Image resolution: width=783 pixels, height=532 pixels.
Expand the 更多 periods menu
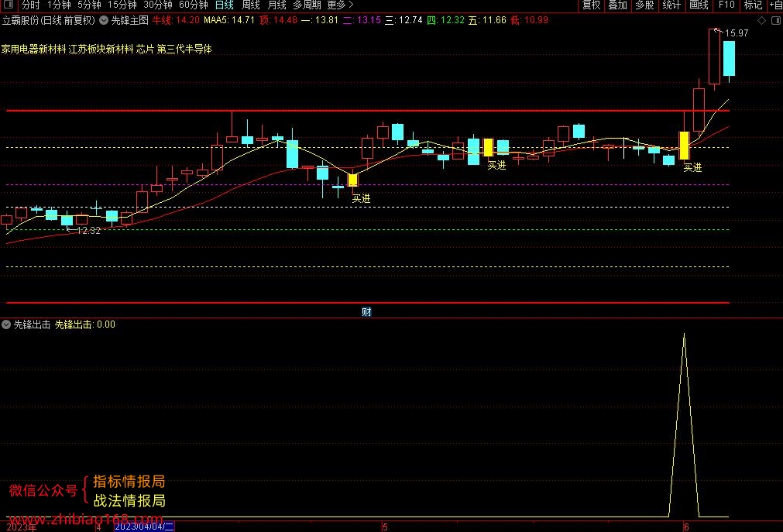[340, 5]
